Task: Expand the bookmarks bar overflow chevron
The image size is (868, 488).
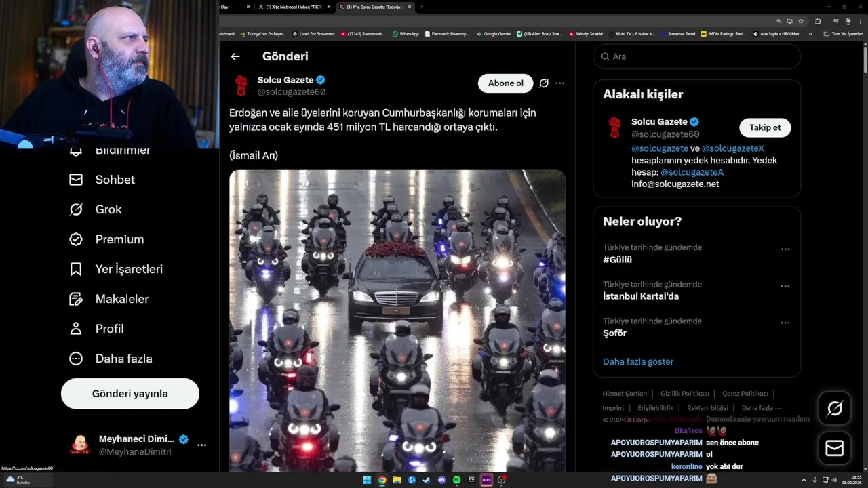Action: [x=810, y=33]
